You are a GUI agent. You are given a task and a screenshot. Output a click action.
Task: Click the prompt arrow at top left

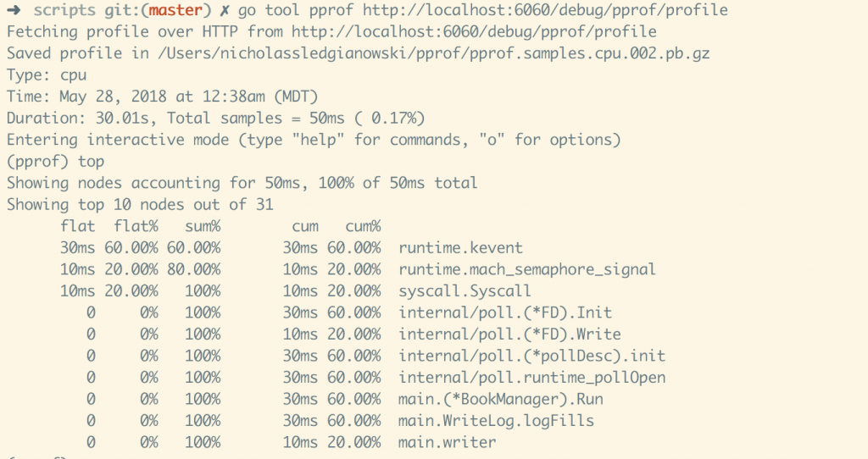(15, 10)
